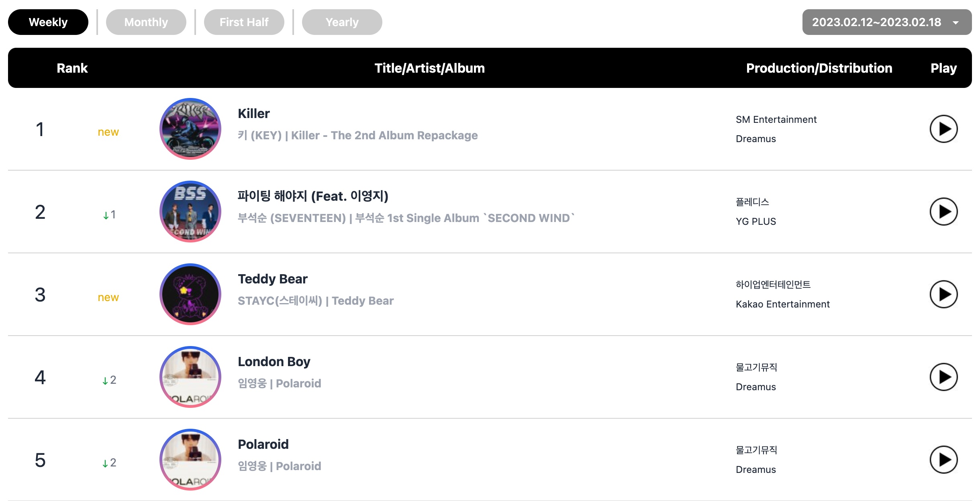Open the Teddy Bear album cover image
Image resolution: width=980 pixels, height=501 pixels.
point(190,294)
